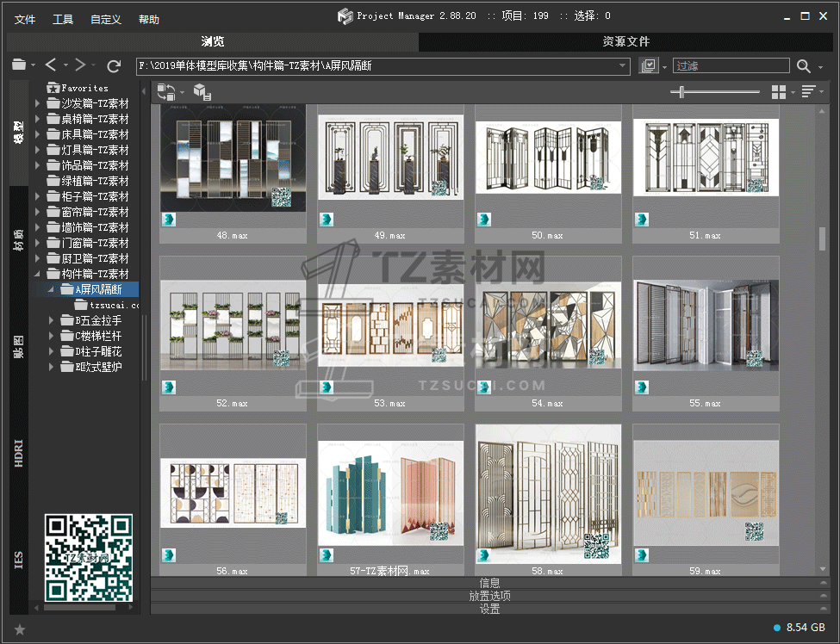The height and width of the screenshot is (644, 840).
Task: Expand the 沙发篇-TZ素材 folder
Action: [x=38, y=103]
